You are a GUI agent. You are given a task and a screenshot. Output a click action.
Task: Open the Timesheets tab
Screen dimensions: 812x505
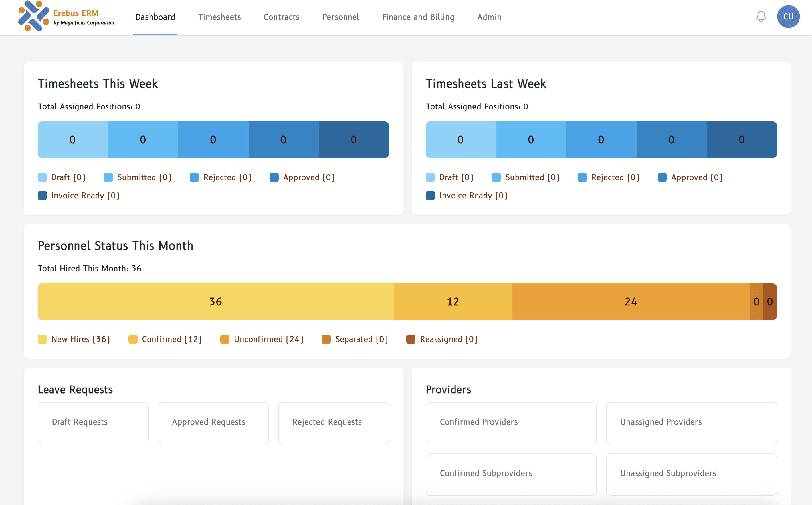pyautogui.click(x=219, y=17)
